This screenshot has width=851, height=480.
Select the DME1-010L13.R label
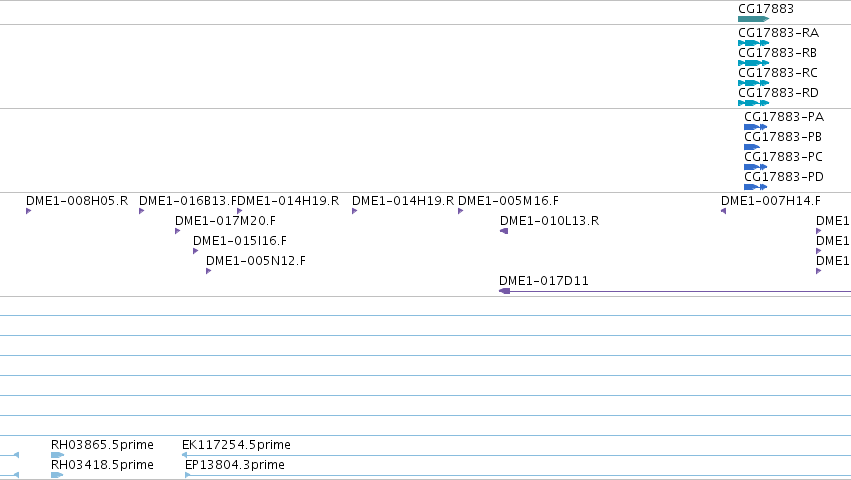pos(549,221)
